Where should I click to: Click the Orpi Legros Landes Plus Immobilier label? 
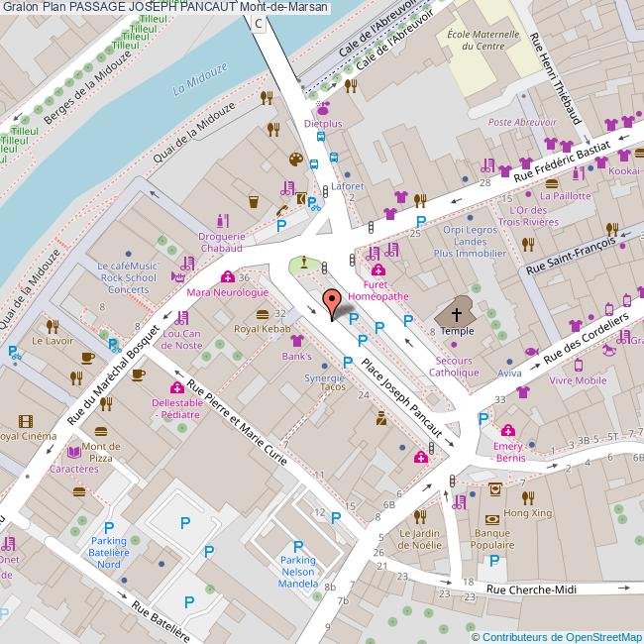[x=470, y=242]
